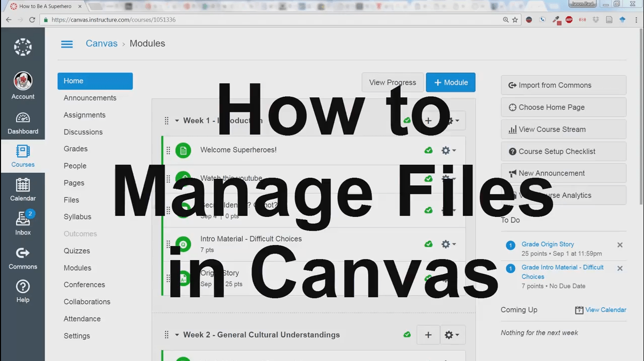
Task: Toggle published status of Intro Material item
Action: click(x=428, y=244)
